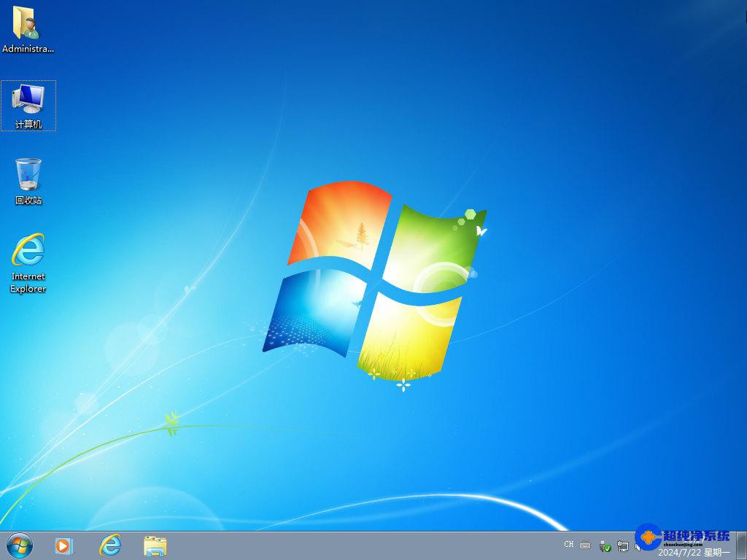Launch Windows Media Player from the taskbar
This screenshot has height=560, width=747.
(63, 545)
